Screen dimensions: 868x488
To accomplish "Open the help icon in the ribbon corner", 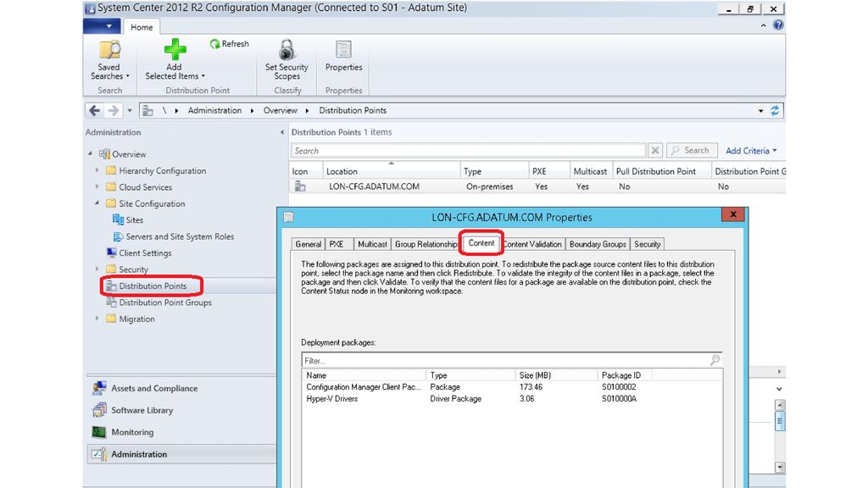I will (778, 25).
